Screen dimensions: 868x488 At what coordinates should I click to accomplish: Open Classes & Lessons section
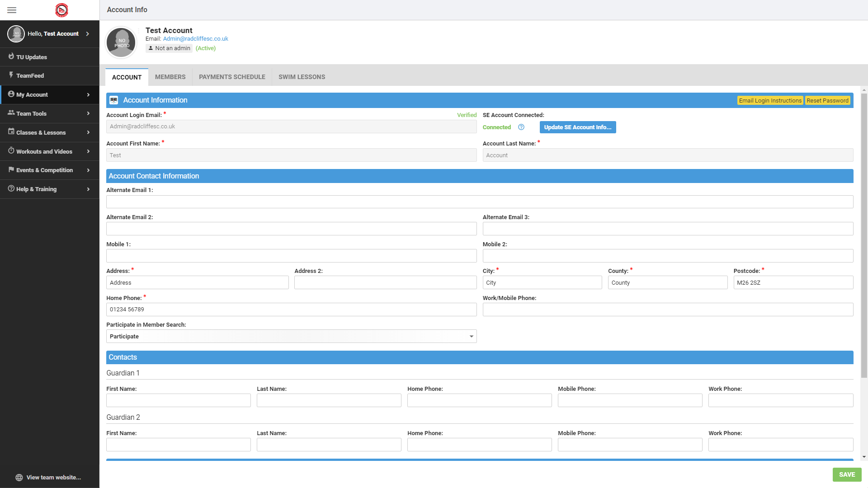click(x=41, y=132)
